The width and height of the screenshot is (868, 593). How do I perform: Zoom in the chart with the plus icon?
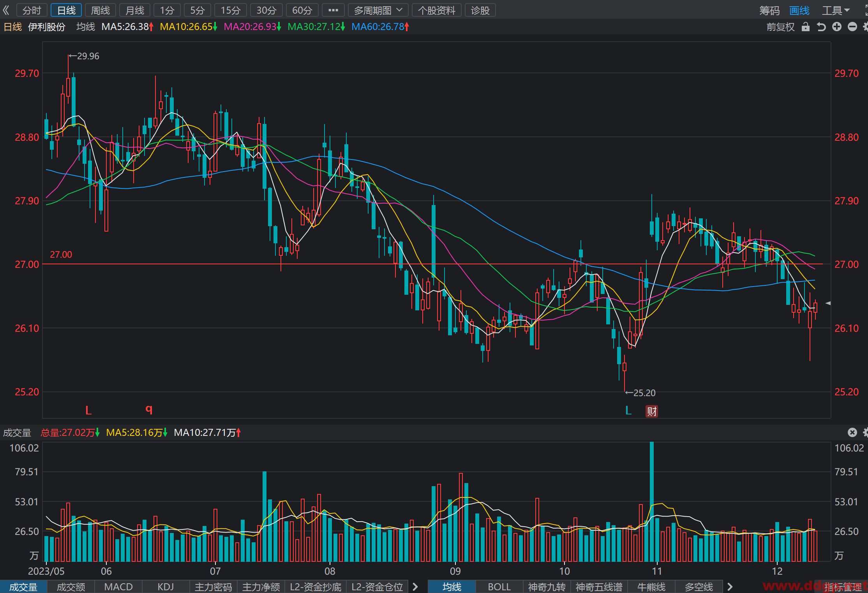(x=837, y=27)
